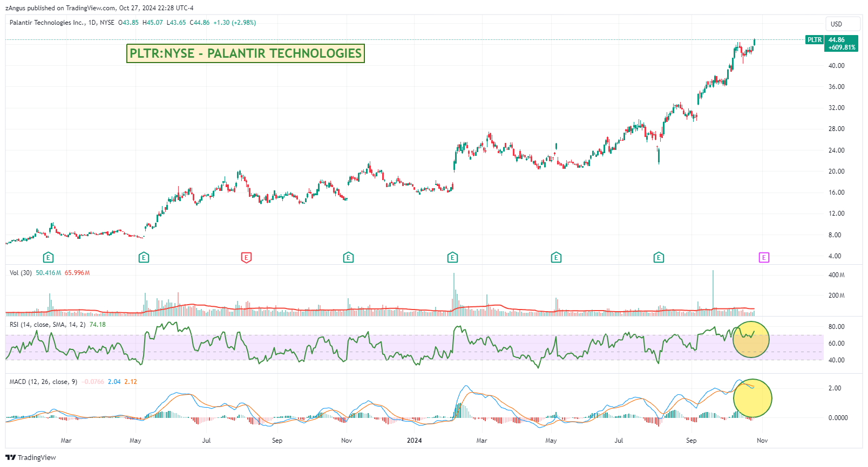Click the volume average value 65.996M

(x=77, y=273)
